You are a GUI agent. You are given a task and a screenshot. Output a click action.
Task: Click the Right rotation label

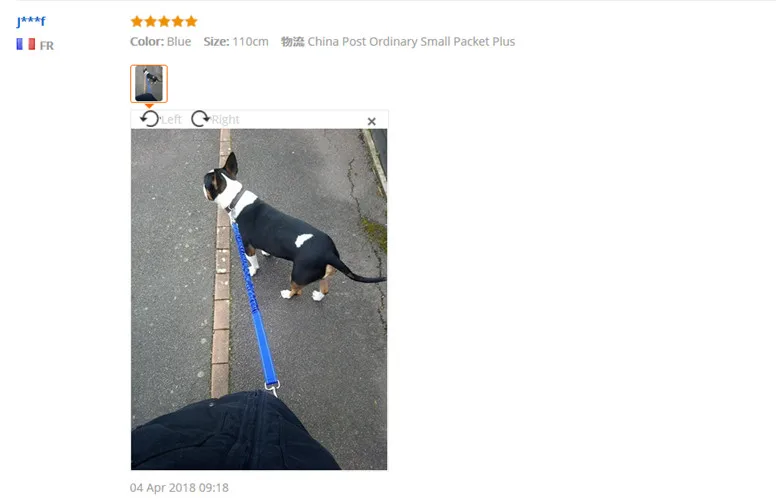(225, 120)
